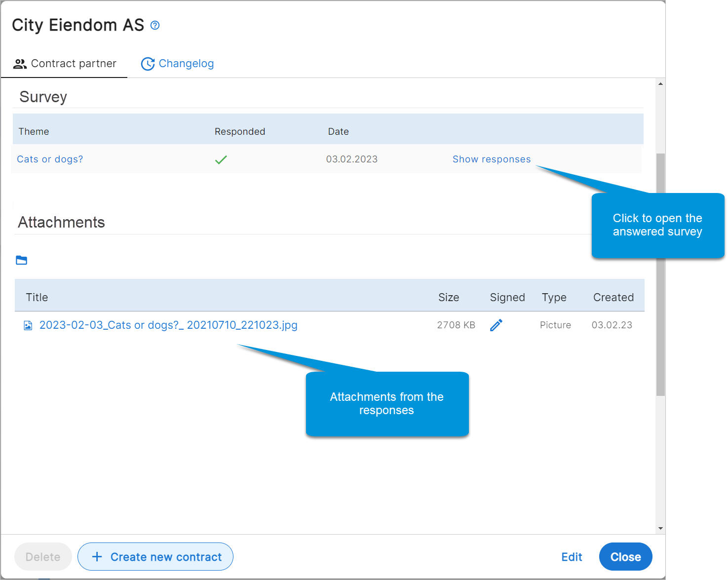
Task: Click the Changelog clock icon
Action: click(x=148, y=64)
